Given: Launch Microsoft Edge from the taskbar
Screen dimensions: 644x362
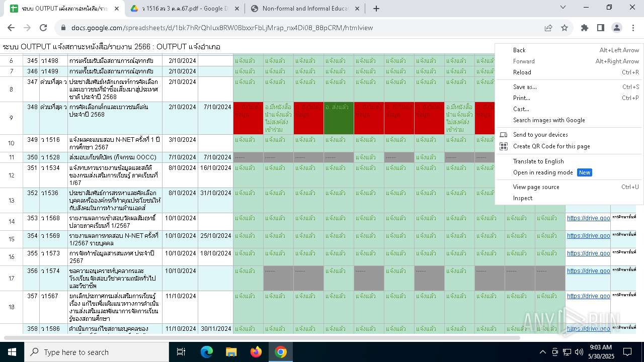Looking at the screenshot, I should pos(207,352).
